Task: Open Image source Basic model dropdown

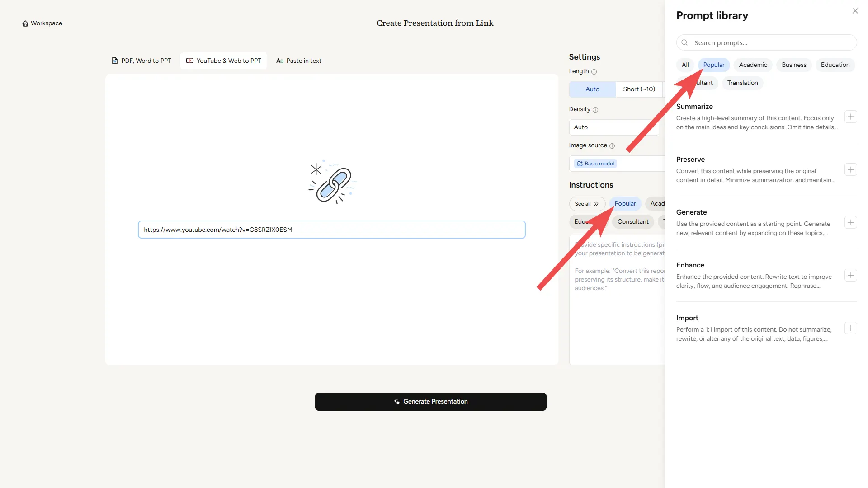Action: 617,164
